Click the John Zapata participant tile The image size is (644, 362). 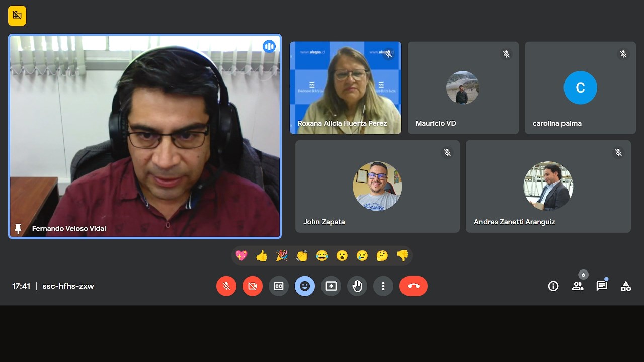[x=377, y=187]
